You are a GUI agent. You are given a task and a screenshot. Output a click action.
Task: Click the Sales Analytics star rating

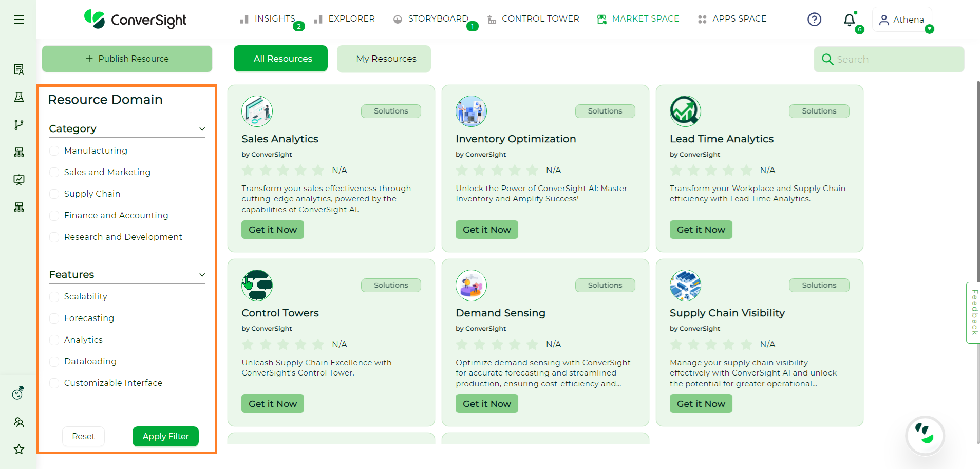point(283,171)
